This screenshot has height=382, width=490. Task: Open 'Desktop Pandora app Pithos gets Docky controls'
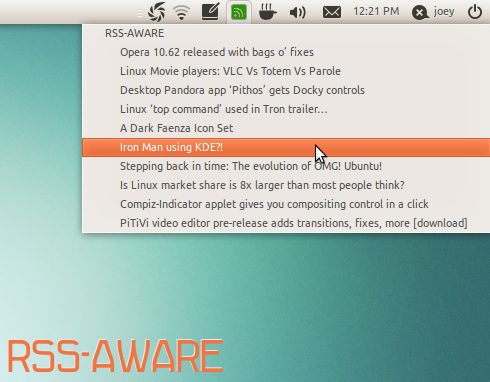[286, 90]
